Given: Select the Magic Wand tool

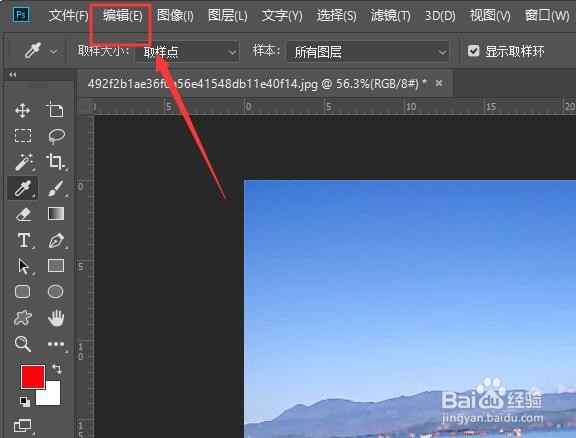Looking at the screenshot, I should [x=24, y=162].
